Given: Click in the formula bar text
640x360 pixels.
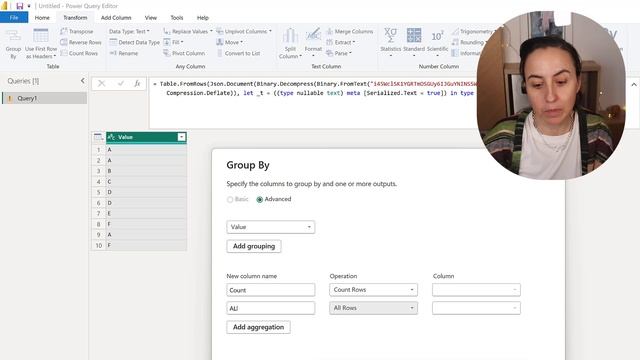Looking at the screenshot, I should coord(314,89).
